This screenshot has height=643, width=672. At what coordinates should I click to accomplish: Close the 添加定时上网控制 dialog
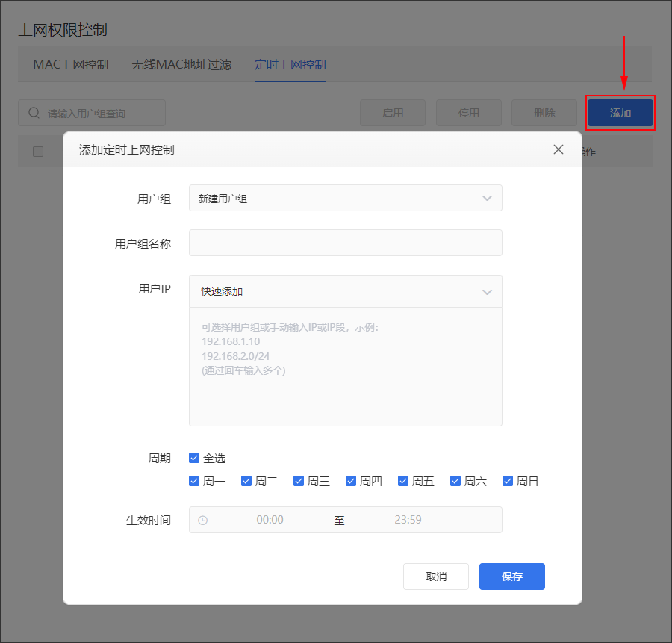click(558, 149)
